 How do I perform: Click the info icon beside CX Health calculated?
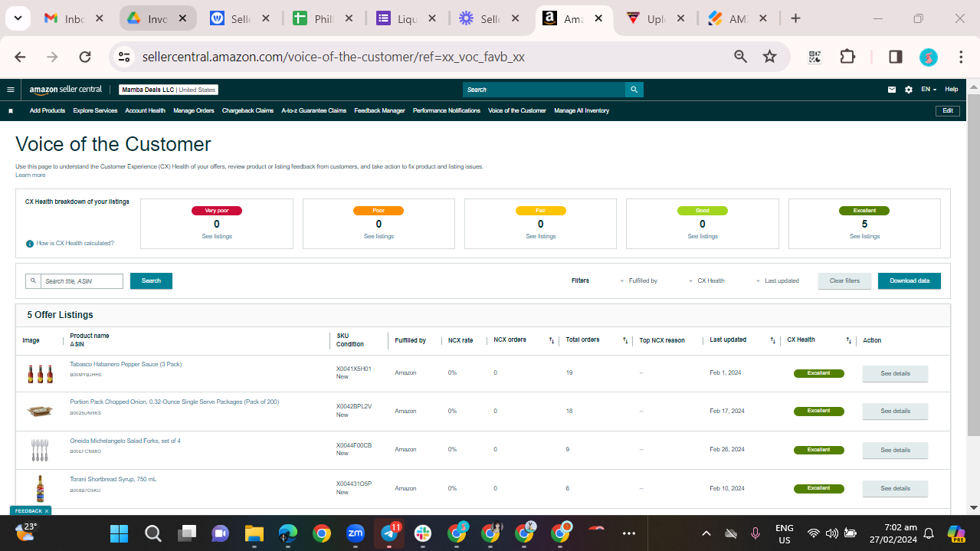(30, 244)
